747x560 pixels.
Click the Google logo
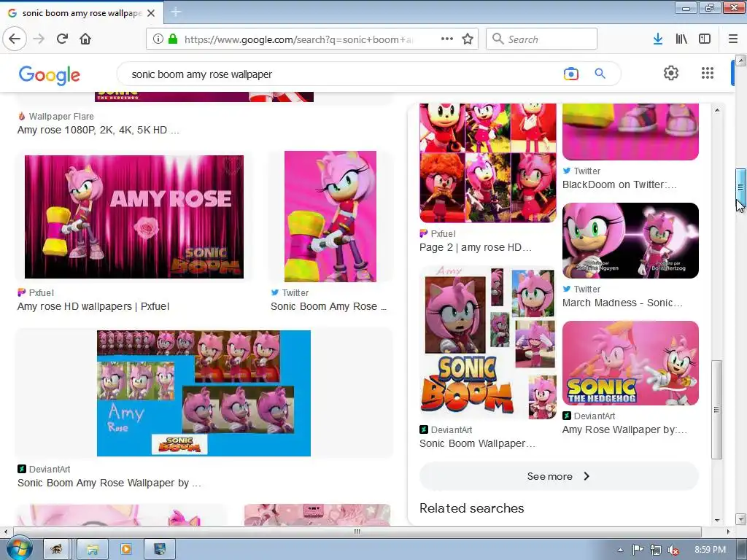click(x=50, y=74)
